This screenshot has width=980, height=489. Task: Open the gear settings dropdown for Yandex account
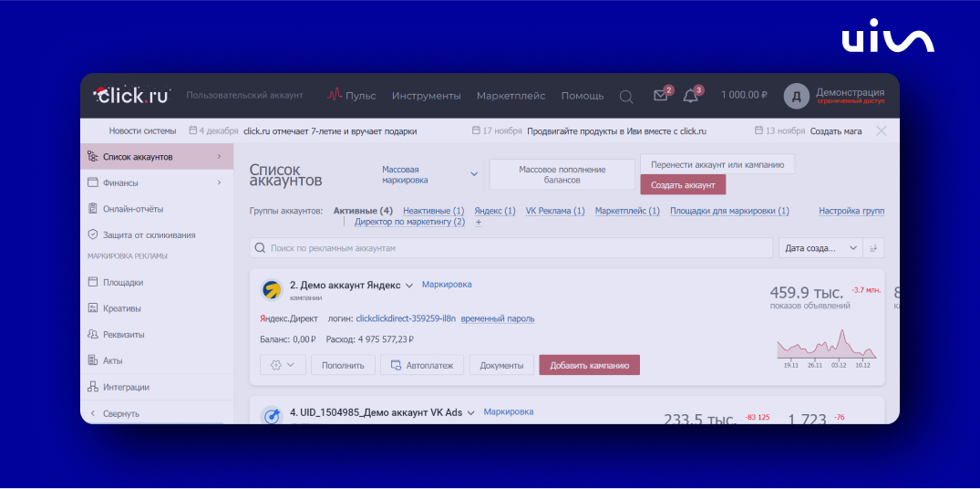coord(283,365)
